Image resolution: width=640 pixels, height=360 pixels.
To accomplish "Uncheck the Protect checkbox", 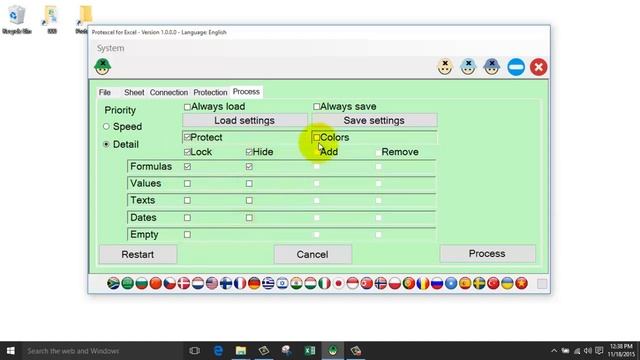I will (x=187, y=137).
